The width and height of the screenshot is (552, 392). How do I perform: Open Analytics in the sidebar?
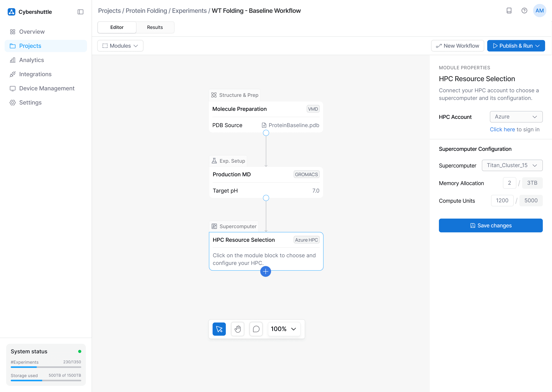31,60
